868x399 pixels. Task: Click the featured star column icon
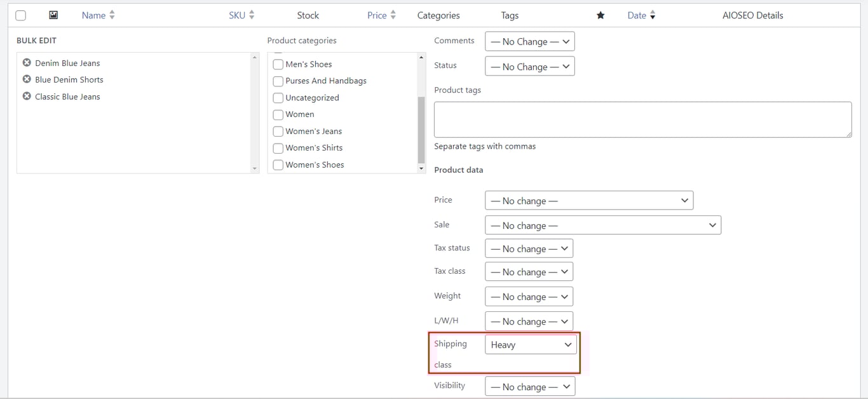point(600,15)
